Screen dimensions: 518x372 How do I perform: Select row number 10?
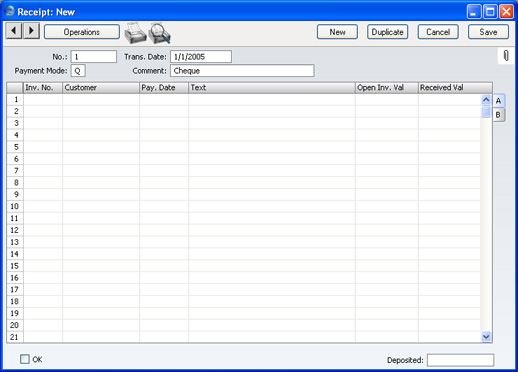15,206
